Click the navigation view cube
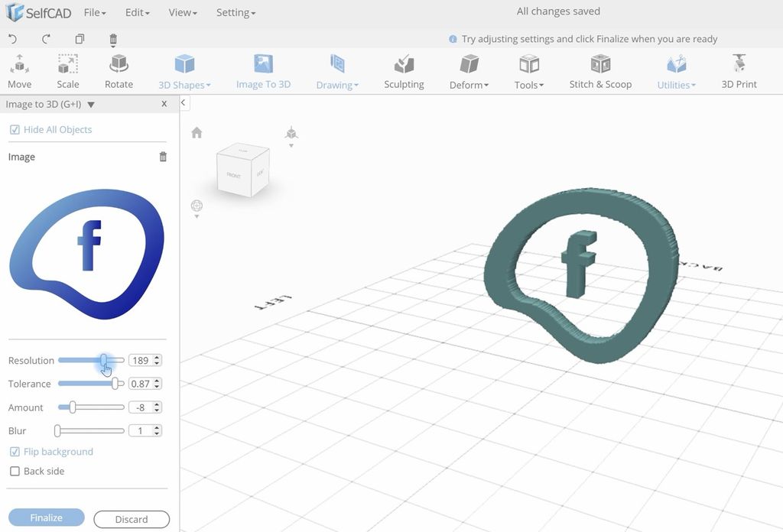 (x=243, y=170)
